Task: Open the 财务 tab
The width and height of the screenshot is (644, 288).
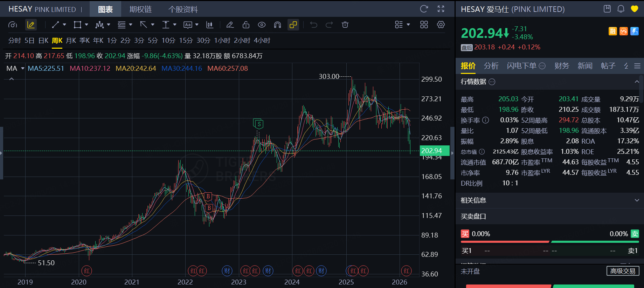Action: [561, 66]
